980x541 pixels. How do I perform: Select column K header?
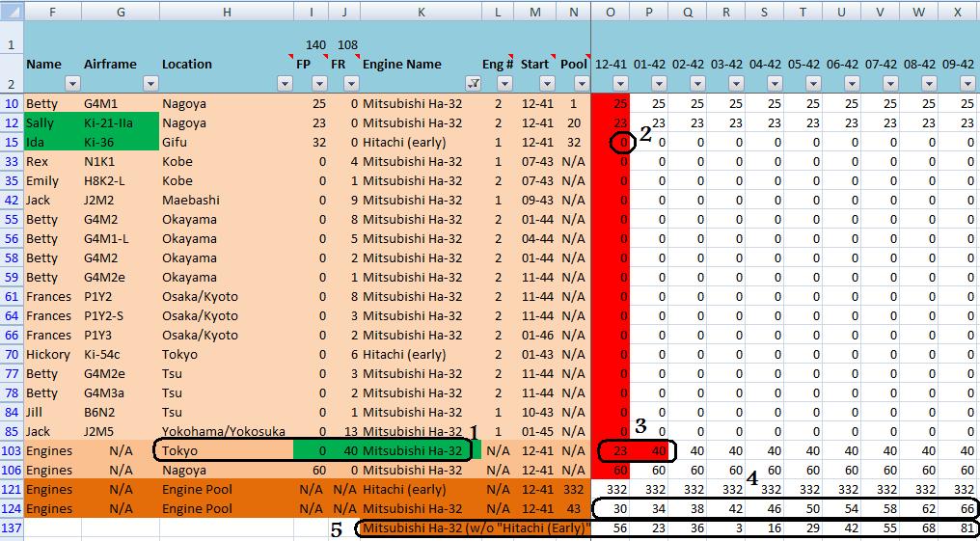(x=422, y=12)
